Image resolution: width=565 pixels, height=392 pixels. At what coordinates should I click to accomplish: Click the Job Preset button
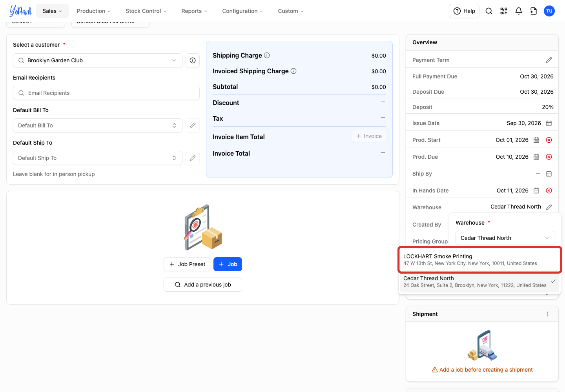[187, 264]
